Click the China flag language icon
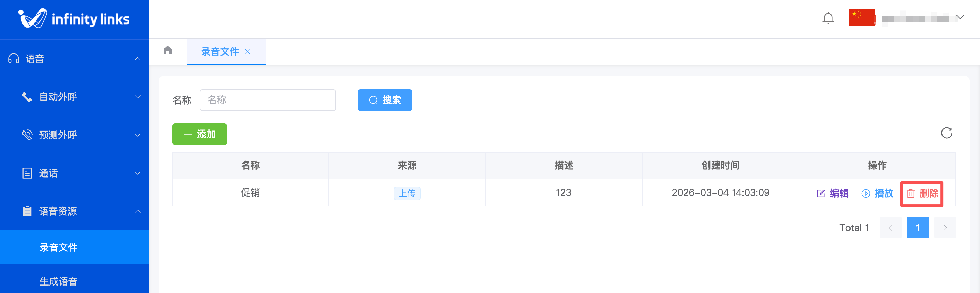The width and height of the screenshot is (980, 293). (861, 17)
